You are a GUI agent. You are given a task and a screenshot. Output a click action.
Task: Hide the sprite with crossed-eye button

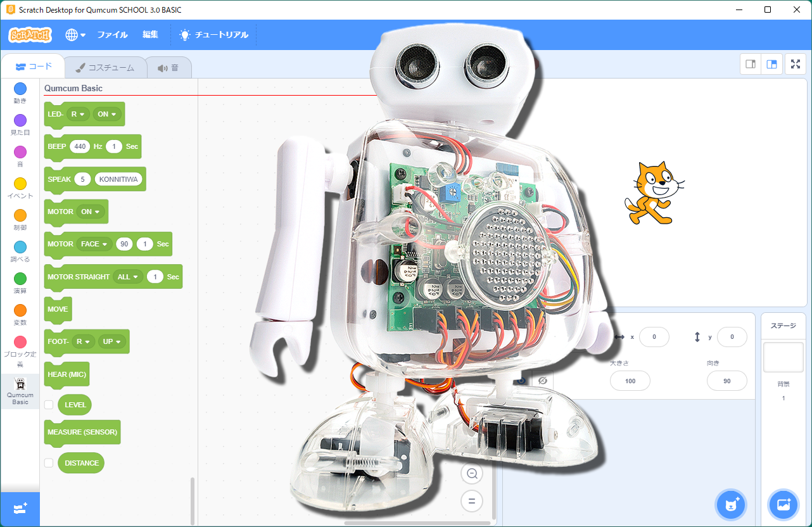tap(542, 380)
